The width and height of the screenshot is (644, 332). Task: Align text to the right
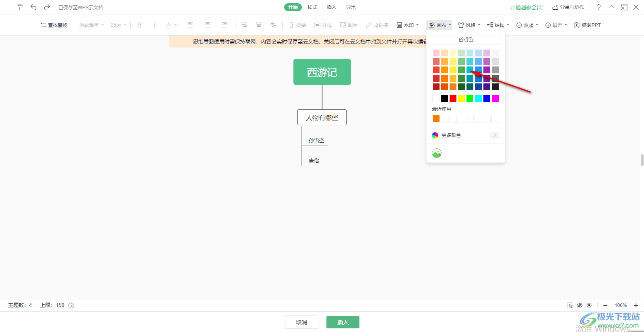pyautogui.click(x=224, y=25)
